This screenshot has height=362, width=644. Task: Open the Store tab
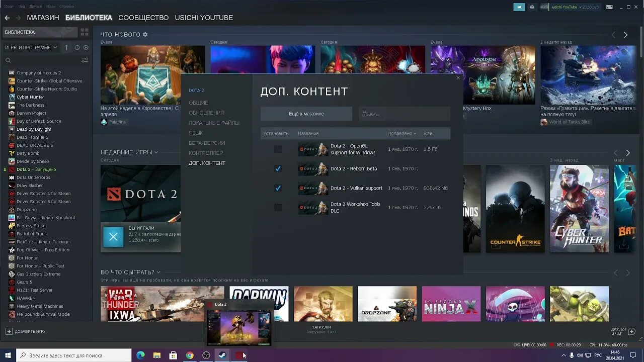[43, 18]
